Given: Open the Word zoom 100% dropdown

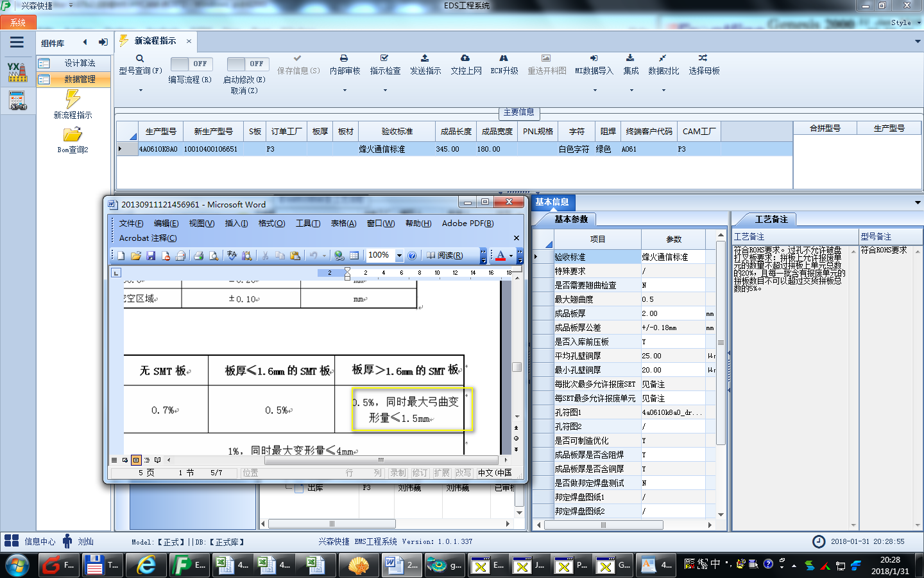Looking at the screenshot, I should (399, 256).
